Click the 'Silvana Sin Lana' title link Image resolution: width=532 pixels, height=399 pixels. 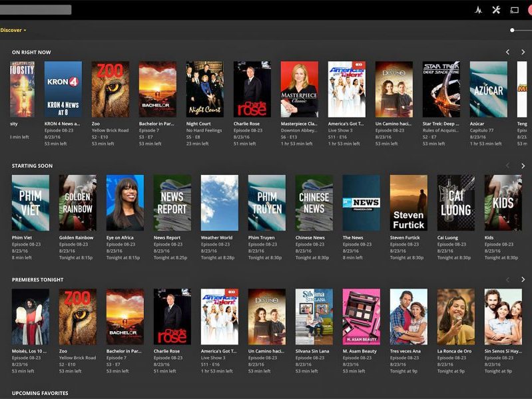(x=312, y=351)
